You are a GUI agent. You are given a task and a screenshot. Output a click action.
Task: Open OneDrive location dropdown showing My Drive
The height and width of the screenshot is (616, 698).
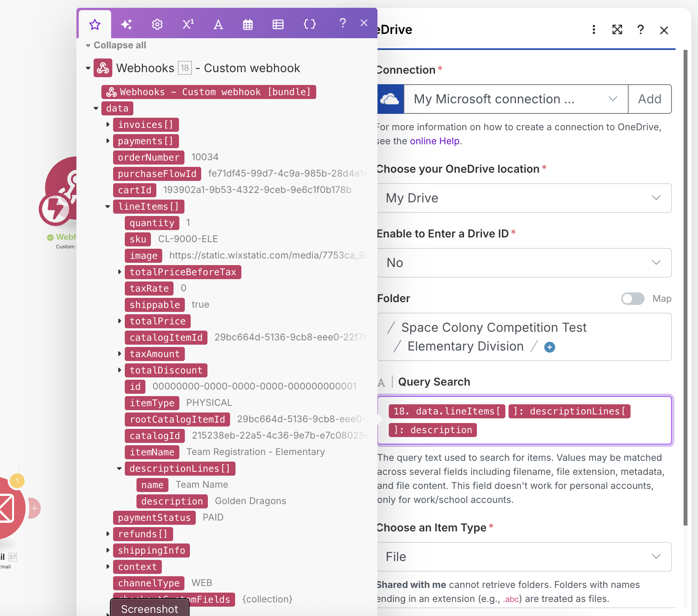point(524,198)
